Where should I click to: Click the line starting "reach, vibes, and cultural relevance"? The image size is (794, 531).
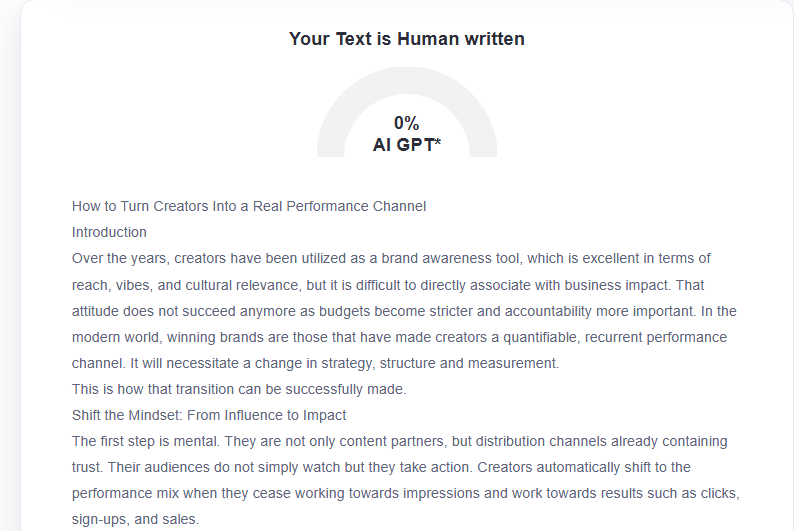coord(391,284)
